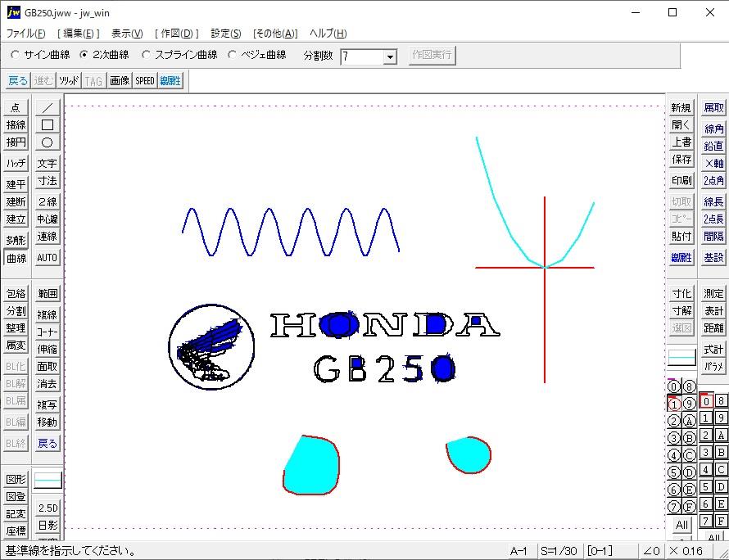Select the 移動 move tool
This screenshot has width=729, height=560.
pyautogui.click(x=47, y=422)
